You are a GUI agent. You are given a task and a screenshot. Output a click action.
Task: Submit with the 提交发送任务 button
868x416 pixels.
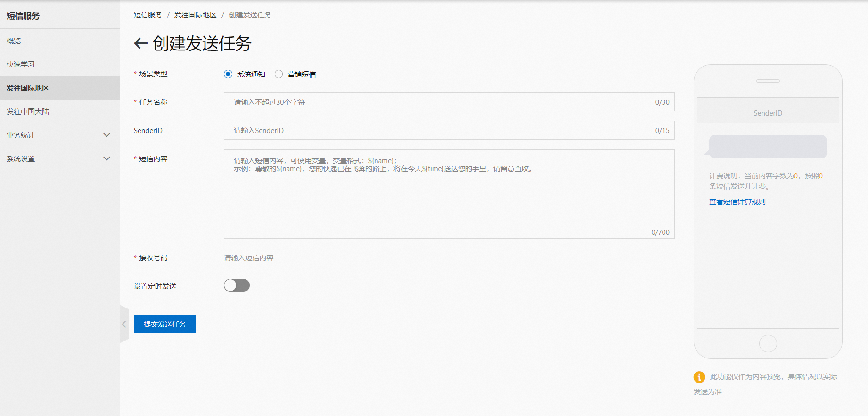point(165,324)
